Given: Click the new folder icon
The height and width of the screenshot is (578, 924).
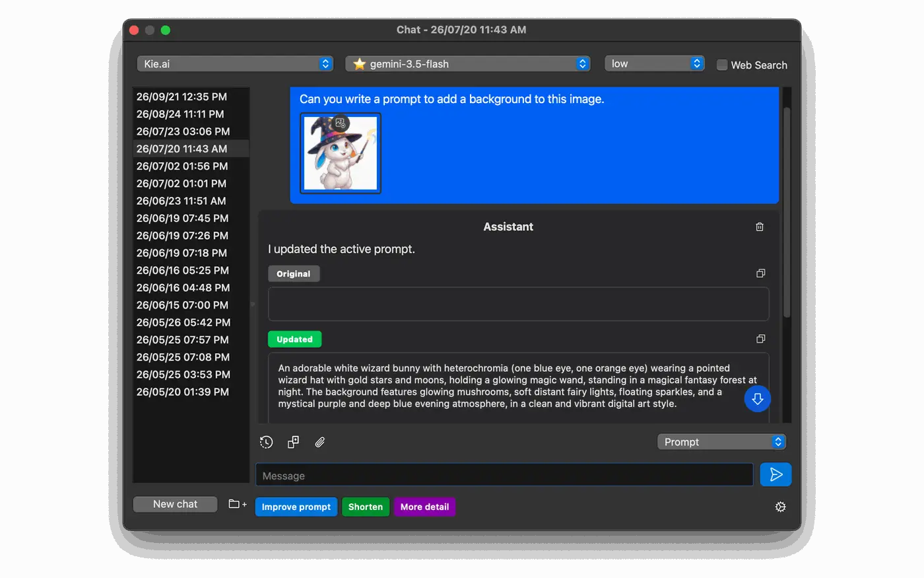Looking at the screenshot, I should coord(237,504).
